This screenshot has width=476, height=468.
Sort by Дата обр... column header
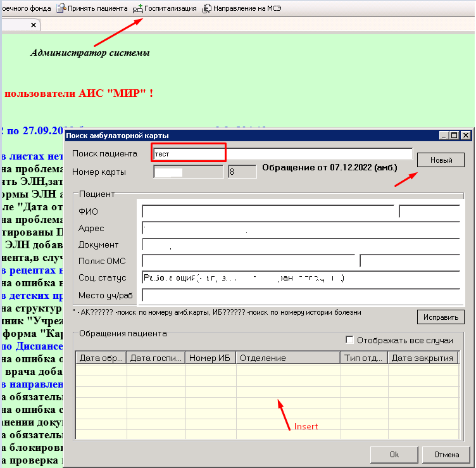[101, 358]
